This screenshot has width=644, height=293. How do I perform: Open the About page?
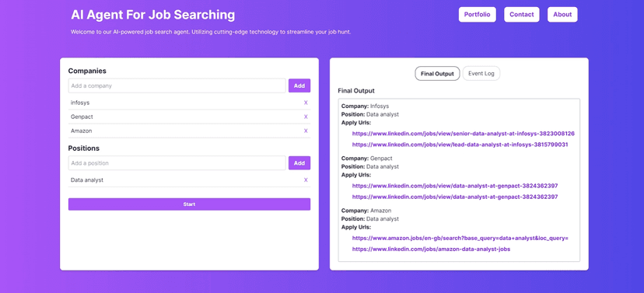pos(562,14)
